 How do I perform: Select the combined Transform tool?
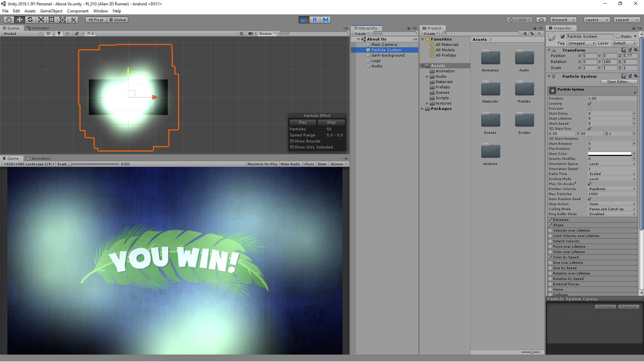coord(62,20)
